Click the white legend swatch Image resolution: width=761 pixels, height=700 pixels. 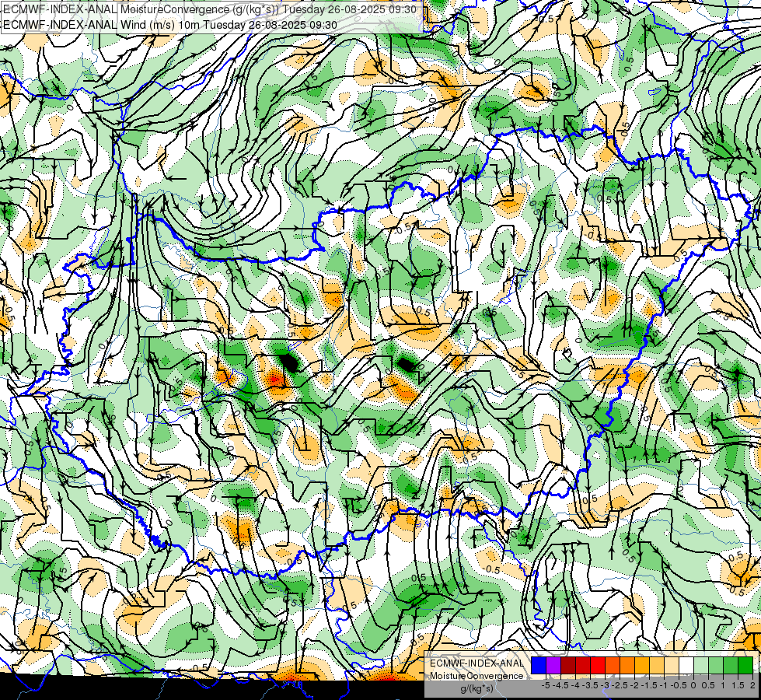(686, 666)
